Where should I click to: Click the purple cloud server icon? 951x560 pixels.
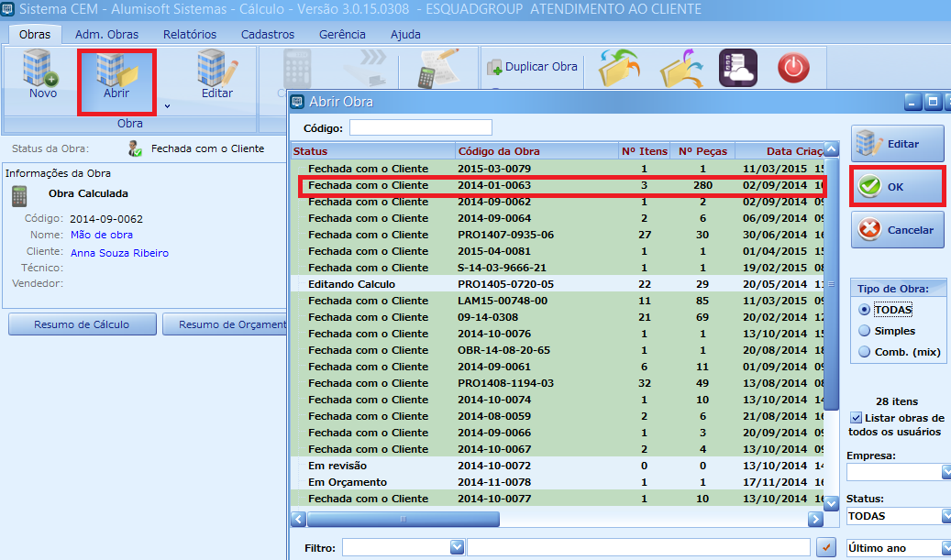(x=737, y=69)
